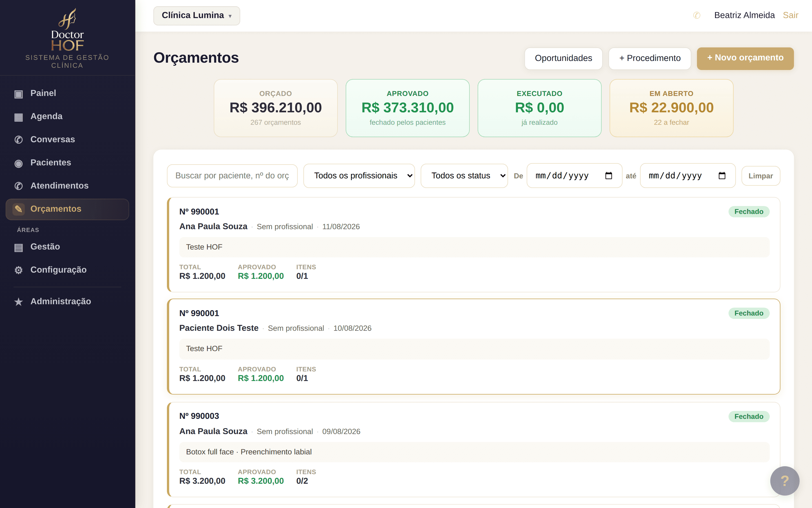Viewport: 812px width, 508px height.
Task: Click the 10/08/2026 budget date
Action: click(x=352, y=328)
